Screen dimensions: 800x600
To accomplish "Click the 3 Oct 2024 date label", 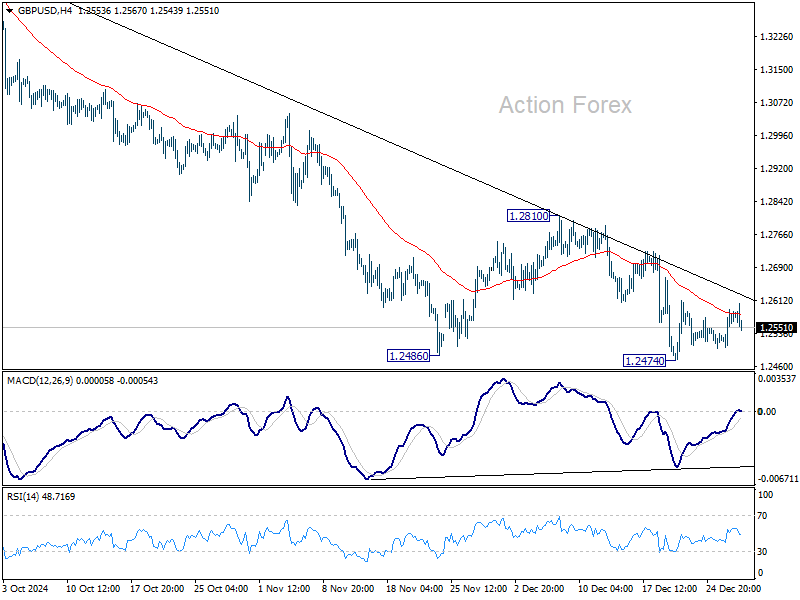I will point(26,588).
